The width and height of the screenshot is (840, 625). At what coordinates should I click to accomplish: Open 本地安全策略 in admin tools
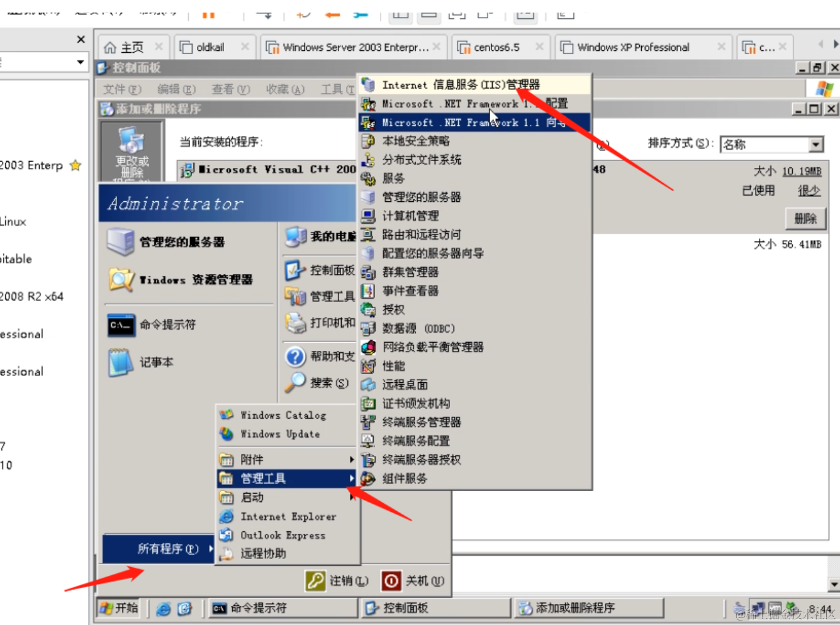(x=475, y=141)
